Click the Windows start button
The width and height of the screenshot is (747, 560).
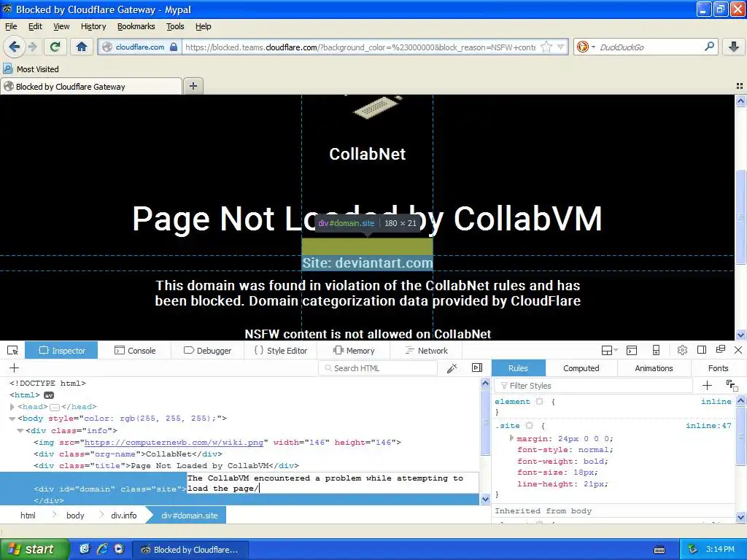pyautogui.click(x=34, y=549)
